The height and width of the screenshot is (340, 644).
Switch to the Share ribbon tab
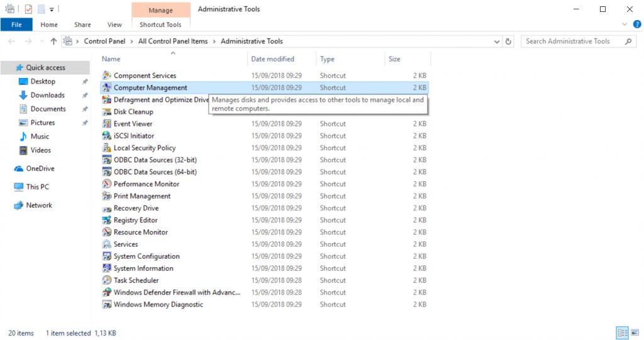pyautogui.click(x=82, y=25)
